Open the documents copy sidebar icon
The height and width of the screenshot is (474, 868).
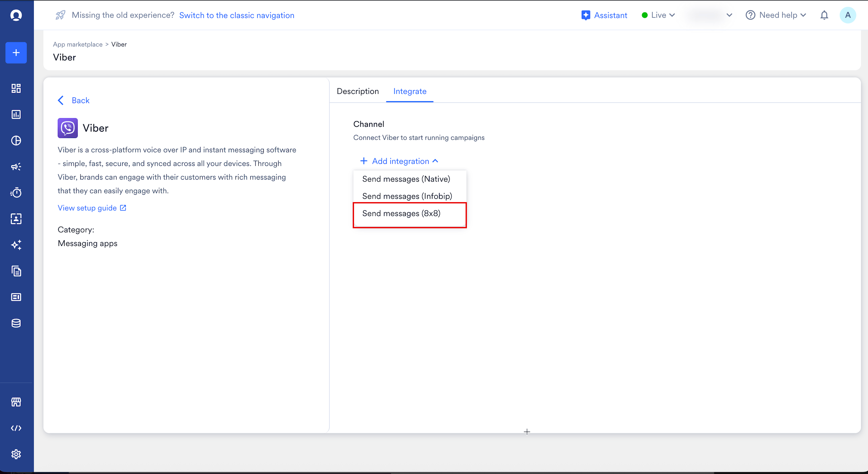click(x=16, y=271)
